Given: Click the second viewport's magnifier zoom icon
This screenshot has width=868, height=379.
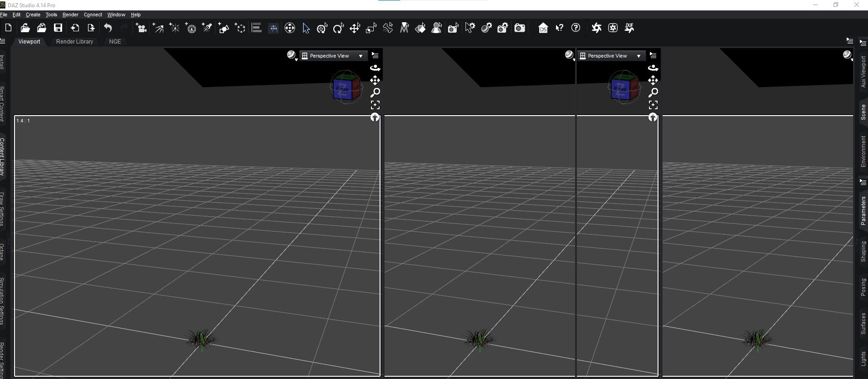Looking at the screenshot, I should pos(653,92).
